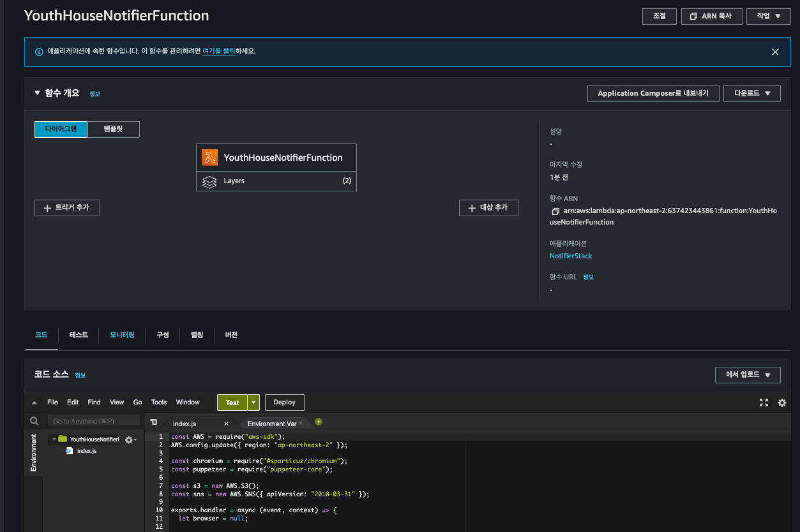Switch to the 템플릿 view toggle
This screenshot has width=800, height=532.
[113, 129]
